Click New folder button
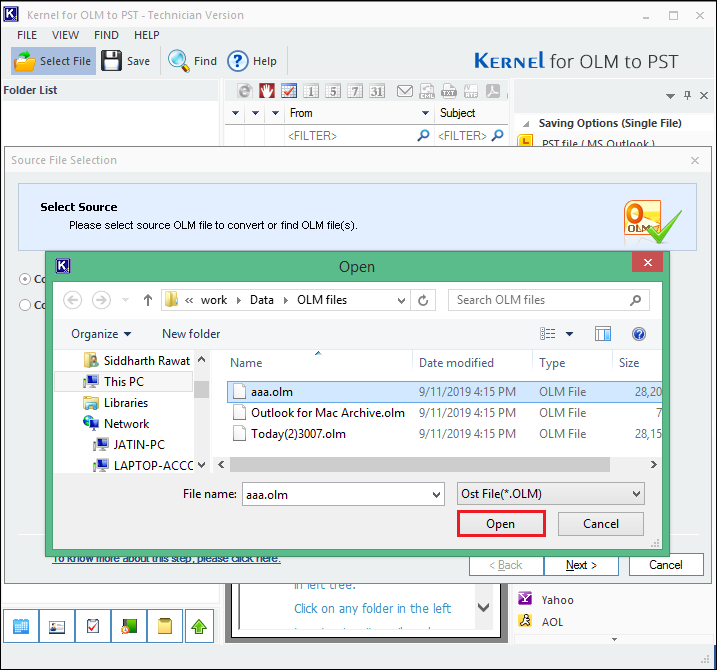The width and height of the screenshot is (717, 670). (x=191, y=334)
